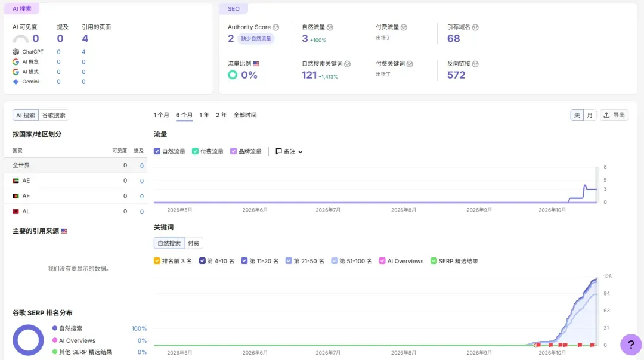Toggle AI Overviews checkbox
644x360 pixels.
click(382, 260)
